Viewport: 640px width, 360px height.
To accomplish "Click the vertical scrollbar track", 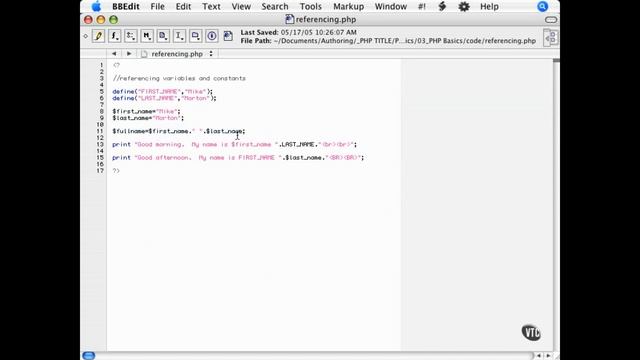I will coord(556,206).
